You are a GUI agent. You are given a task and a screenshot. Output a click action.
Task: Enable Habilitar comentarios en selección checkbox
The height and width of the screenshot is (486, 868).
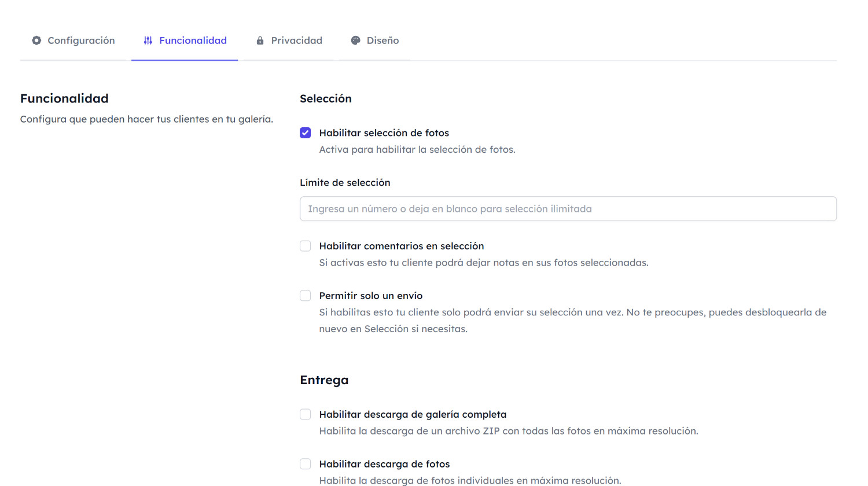(306, 246)
